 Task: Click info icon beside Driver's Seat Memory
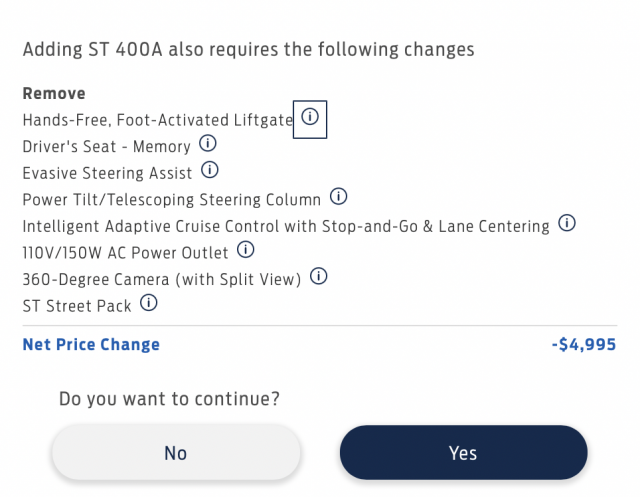tap(208, 144)
